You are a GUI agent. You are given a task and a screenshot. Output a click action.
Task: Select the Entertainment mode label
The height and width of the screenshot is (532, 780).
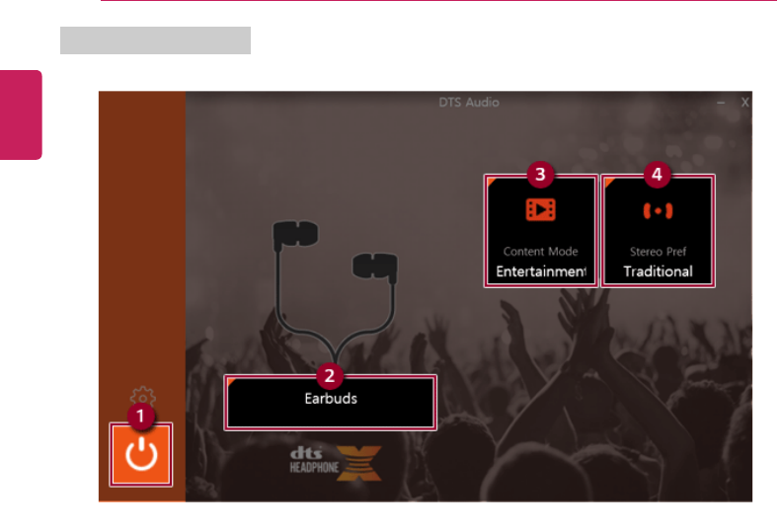coord(541,271)
